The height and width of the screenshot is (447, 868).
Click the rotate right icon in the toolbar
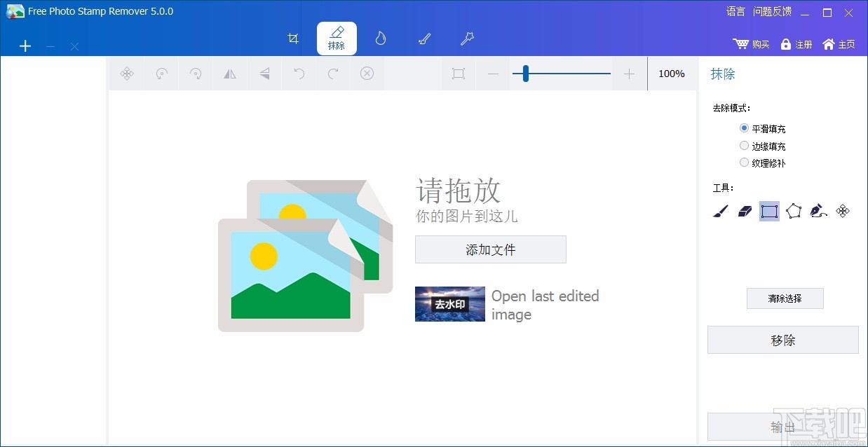(195, 73)
